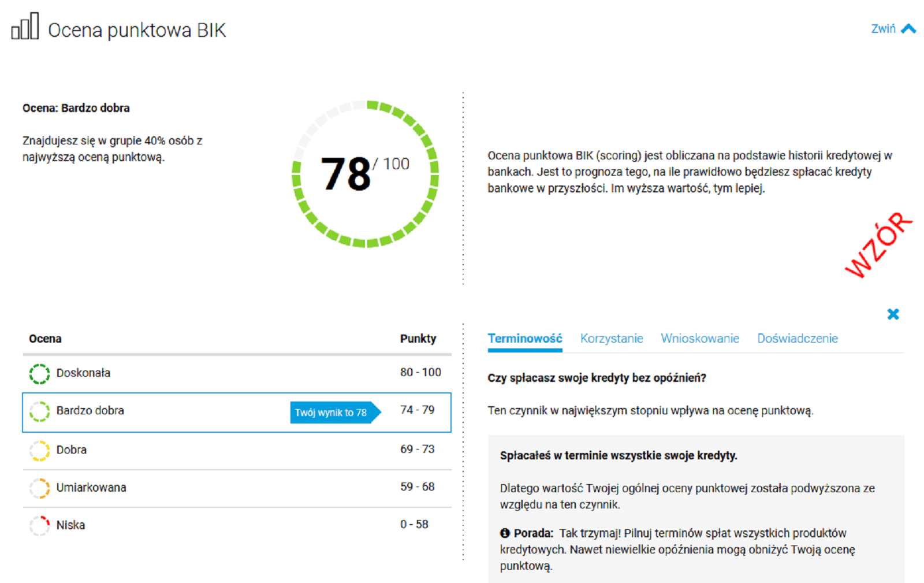Viewport: 924px width, 583px height.
Task: Select the Dobra rating label
Action: click(x=72, y=450)
